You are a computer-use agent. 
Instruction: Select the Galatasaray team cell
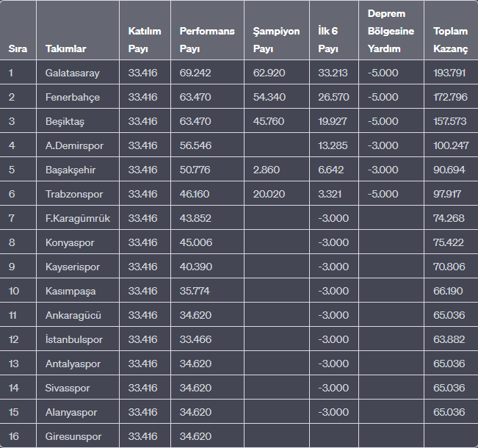[72, 73]
